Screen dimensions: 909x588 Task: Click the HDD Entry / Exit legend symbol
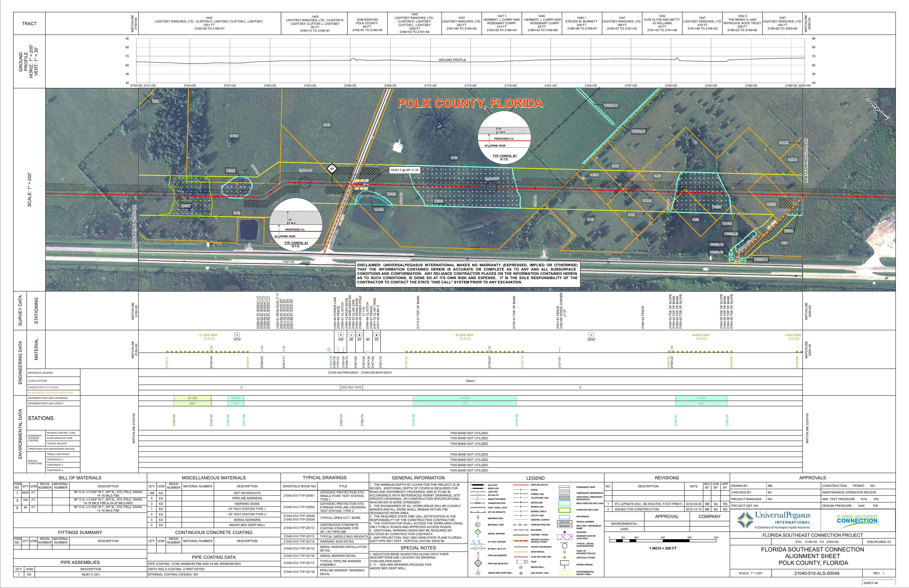pyautogui.click(x=521, y=573)
